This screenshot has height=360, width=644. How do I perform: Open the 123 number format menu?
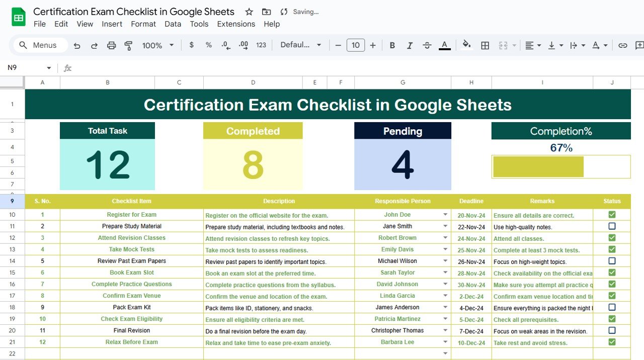[261, 45]
